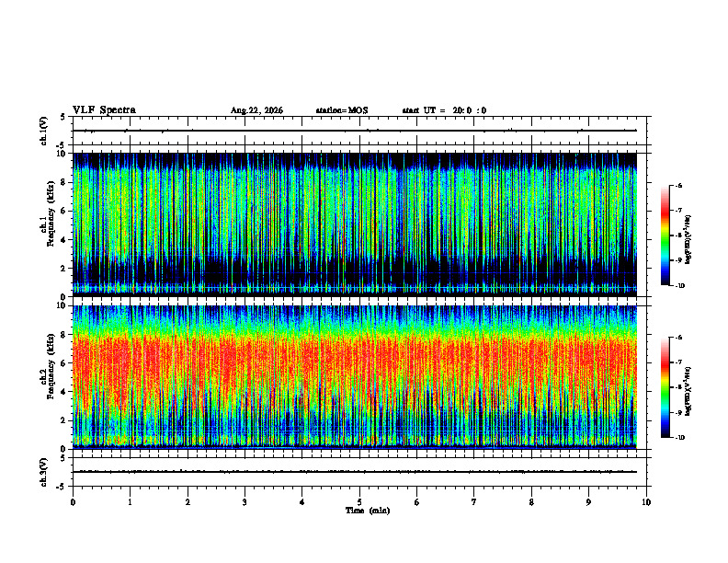Click the "-8" label on ch.2 colorbar
This screenshot has height=563, width=728.
tap(679, 387)
